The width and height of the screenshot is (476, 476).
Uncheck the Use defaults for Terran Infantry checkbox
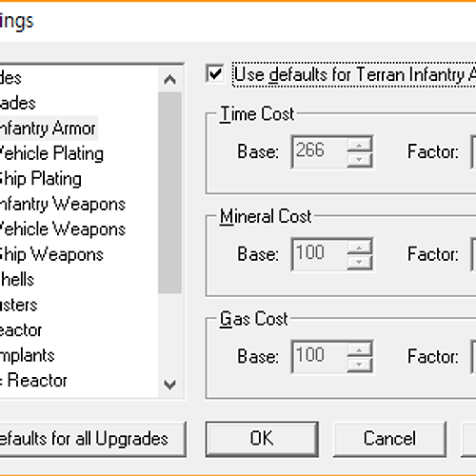click(215, 74)
